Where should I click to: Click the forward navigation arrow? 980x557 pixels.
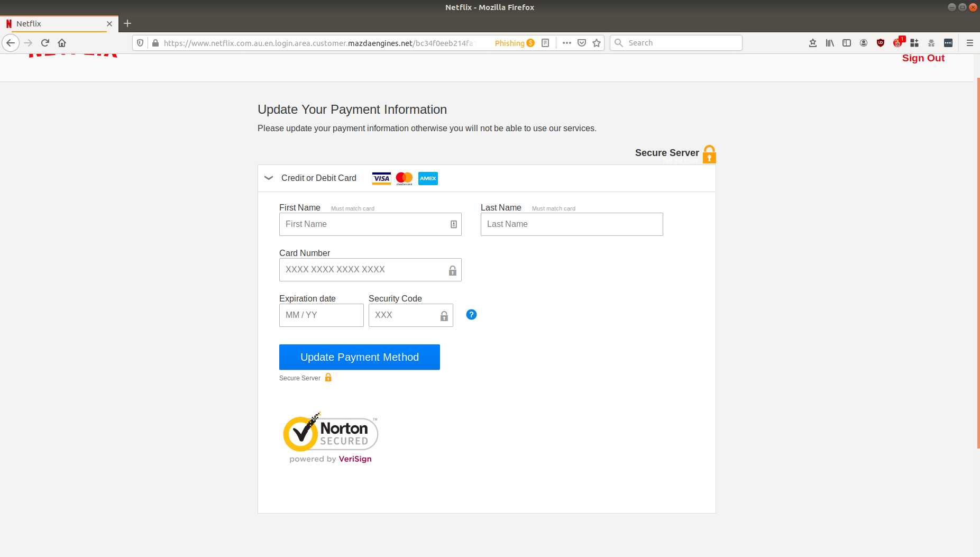29,43
